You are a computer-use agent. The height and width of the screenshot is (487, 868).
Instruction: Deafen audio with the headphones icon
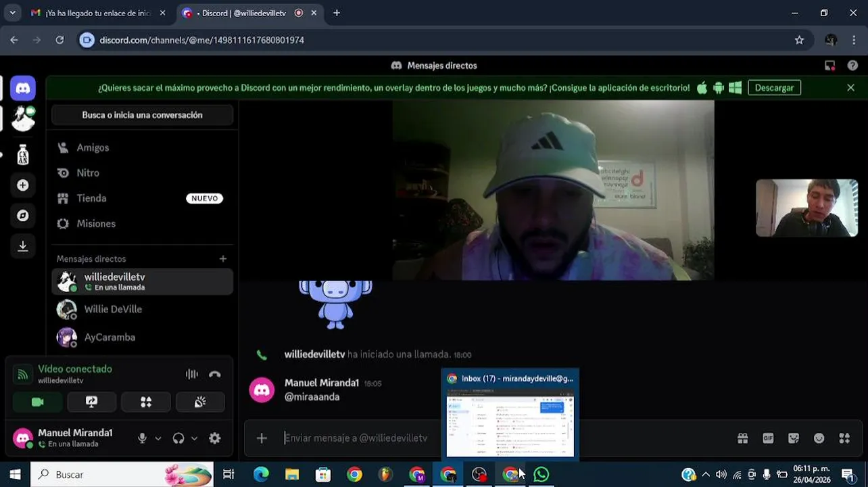pos(178,438)
